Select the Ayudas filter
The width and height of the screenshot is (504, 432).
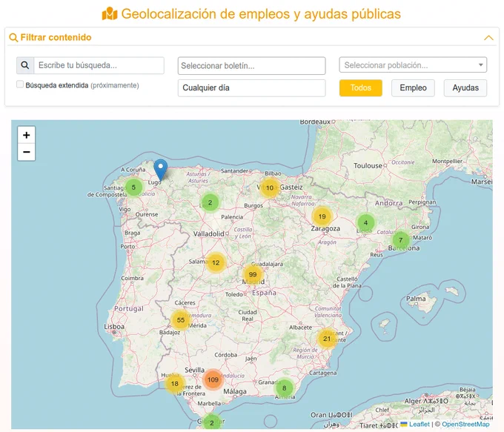pyautogui.click(x=465, y=87)
